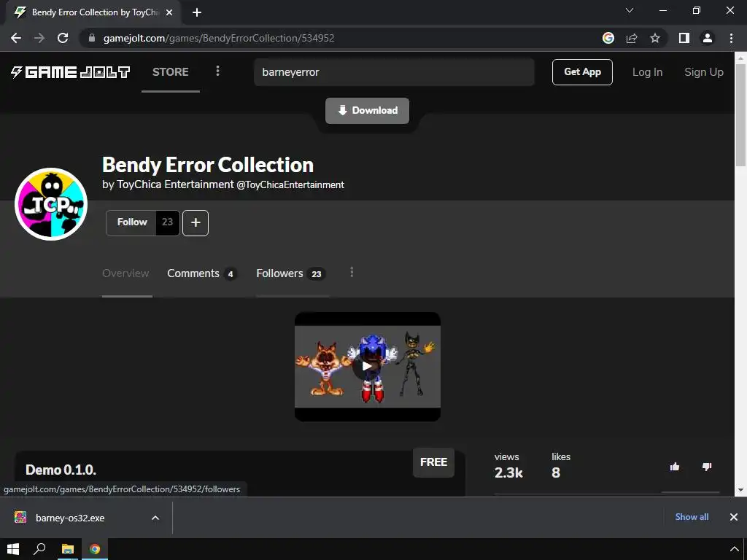The image size is (747, 560).
Task: Open the Windows Start menu
Action: (13, 549)
